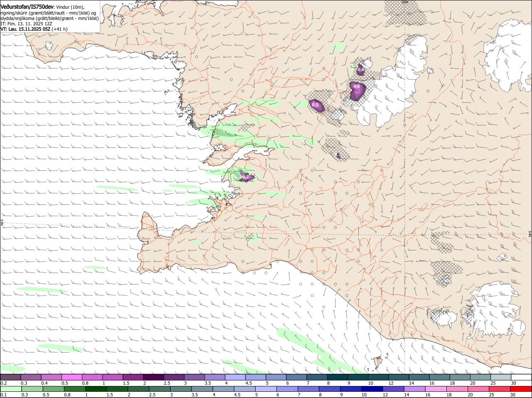Click the 0.4 snowfall value on the map

361,69
